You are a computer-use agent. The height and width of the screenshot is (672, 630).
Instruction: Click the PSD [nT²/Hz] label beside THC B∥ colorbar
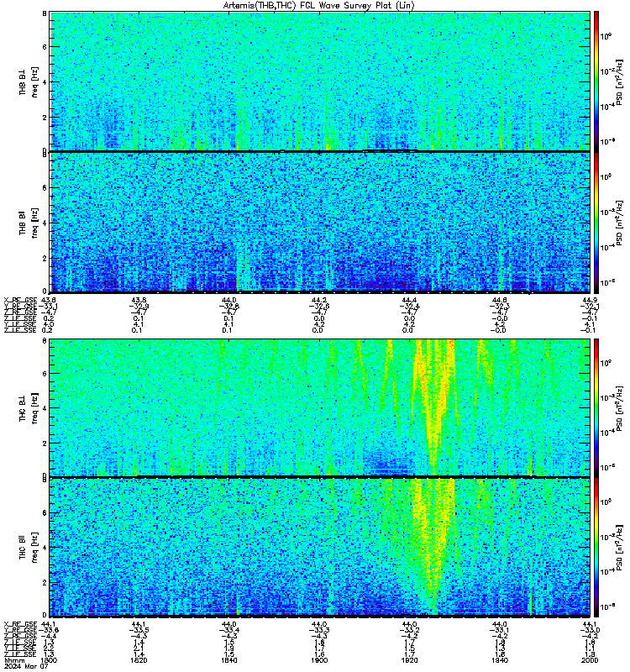pyautogui.click(x=619, y=547)
